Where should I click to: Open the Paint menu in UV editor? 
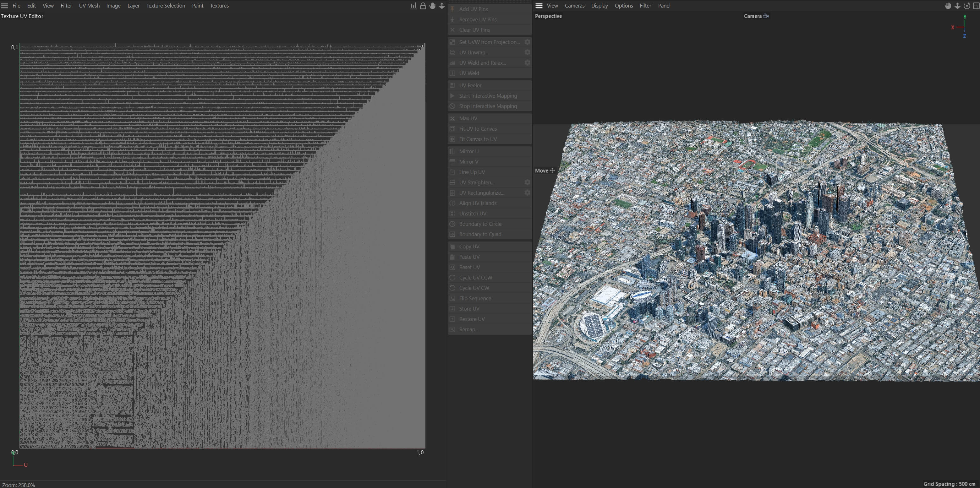click(197, 6)
